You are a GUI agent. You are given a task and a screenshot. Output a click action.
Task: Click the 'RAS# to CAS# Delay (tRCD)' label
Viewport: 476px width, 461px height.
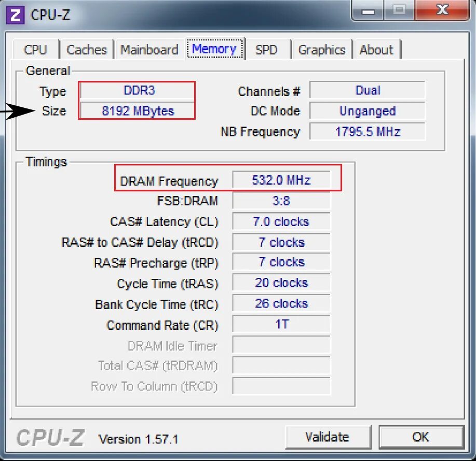140,242
